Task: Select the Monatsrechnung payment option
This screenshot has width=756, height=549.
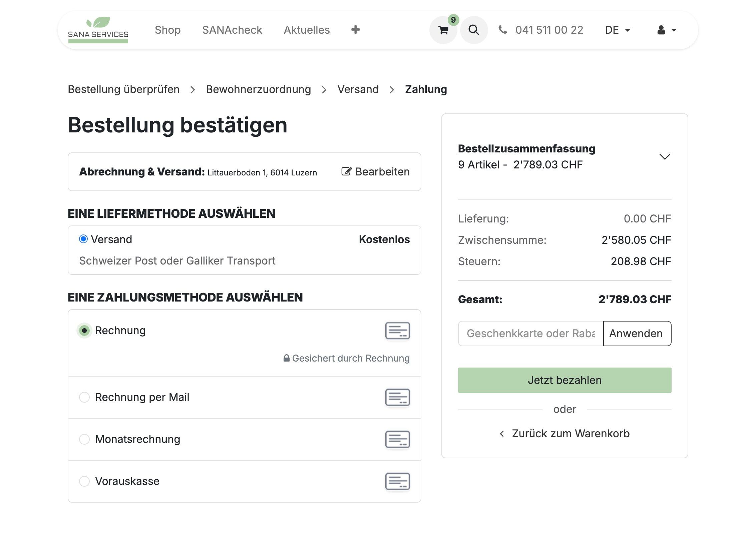Action: [84, 439]
